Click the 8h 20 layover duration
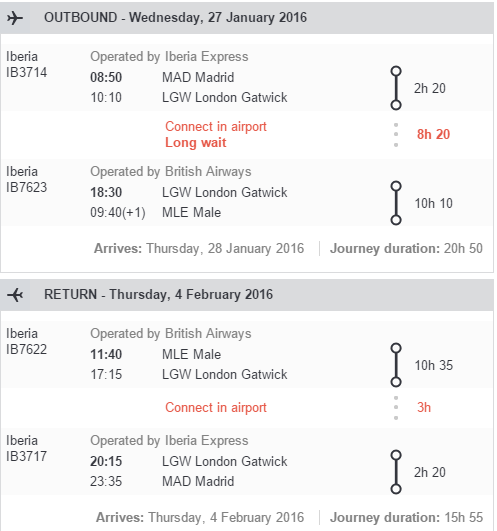The height and width of the screenshot is (531, 497). [x=433, y=134]
